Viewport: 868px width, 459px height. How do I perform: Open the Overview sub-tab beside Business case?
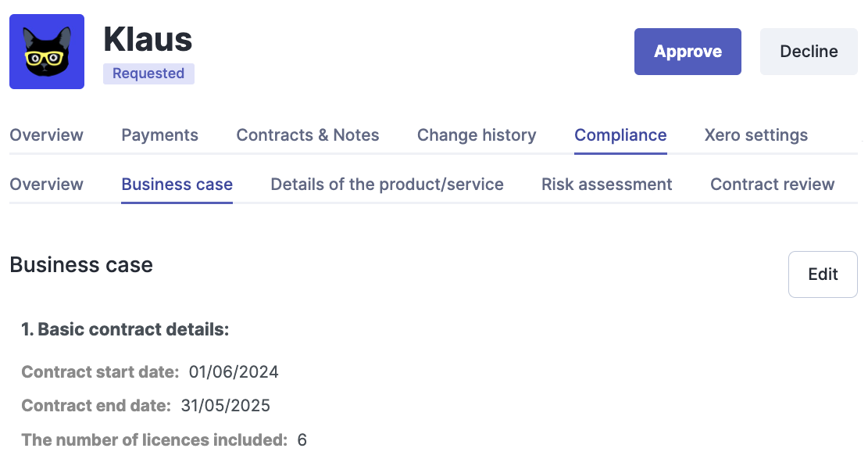[47, 185]
